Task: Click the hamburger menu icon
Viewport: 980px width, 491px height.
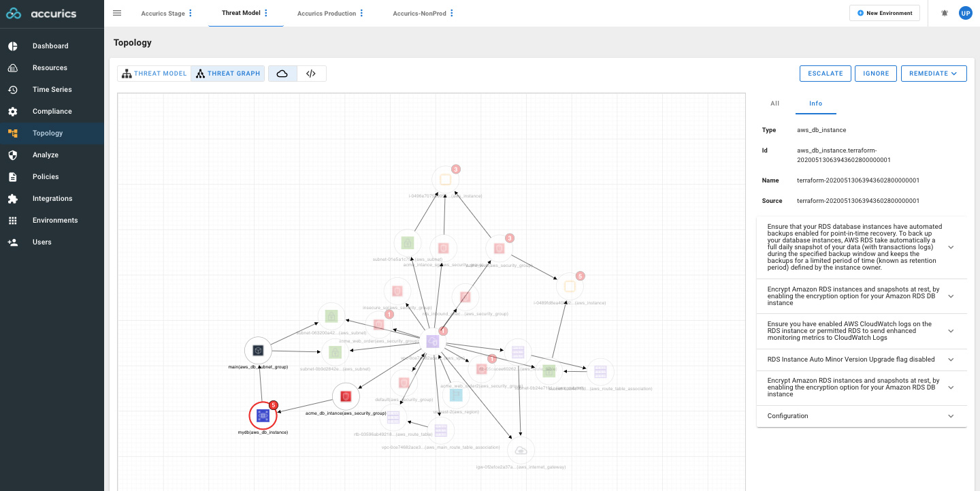Action: [117, 13]
